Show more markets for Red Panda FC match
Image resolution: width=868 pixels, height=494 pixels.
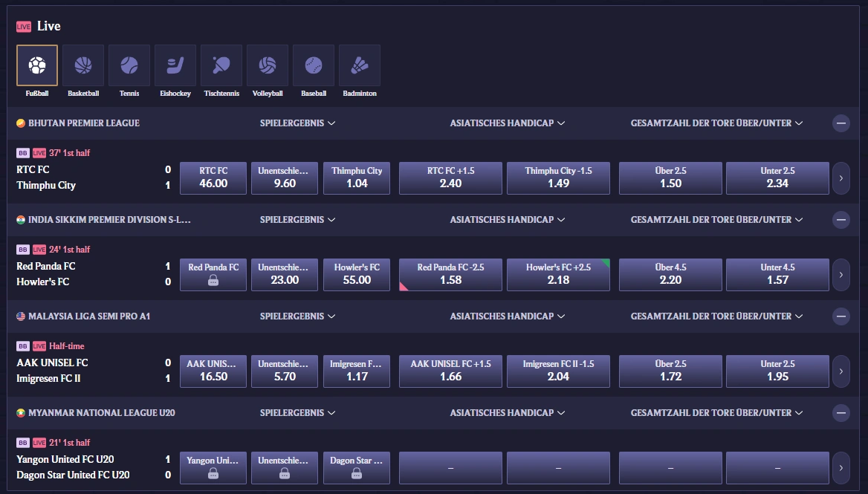coord(841,274)
